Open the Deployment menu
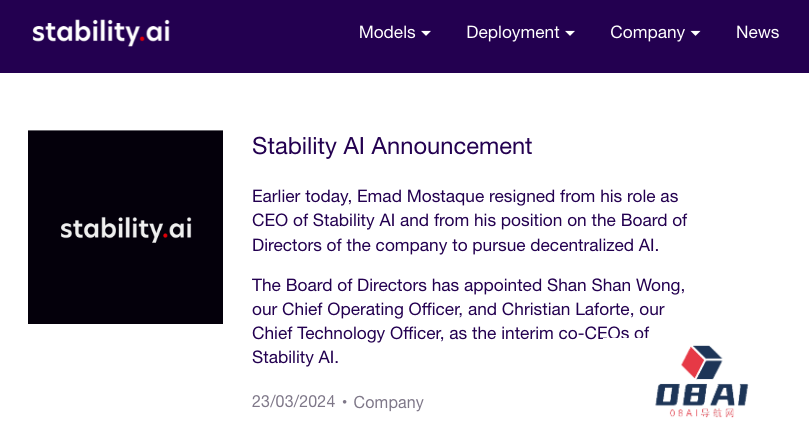This screenshot has width=809, height=428. coord(513,32)
